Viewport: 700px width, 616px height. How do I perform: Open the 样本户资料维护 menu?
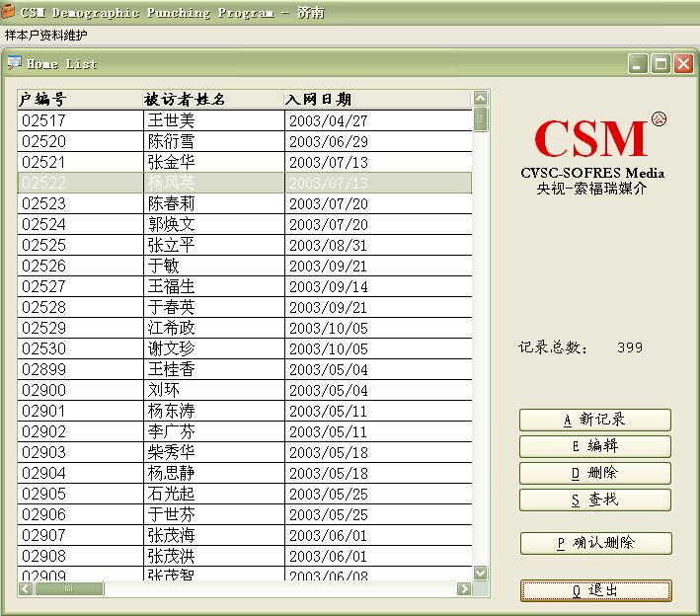[45, 36]
